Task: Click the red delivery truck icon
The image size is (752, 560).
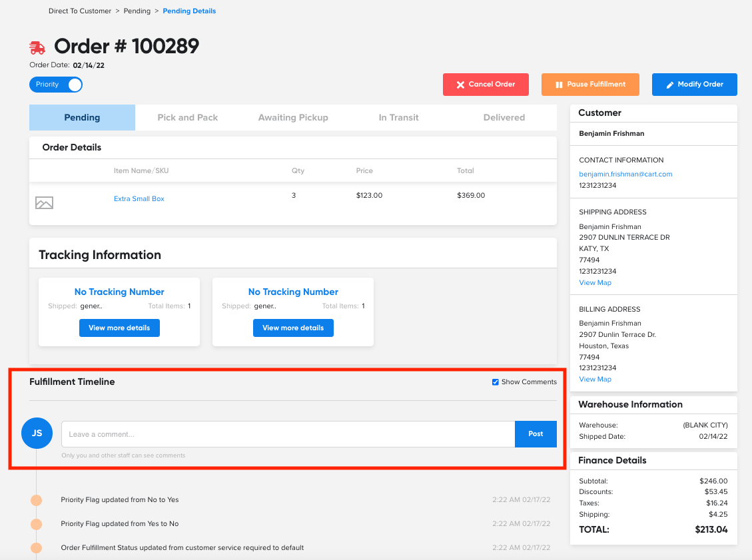Action: (x=37, y=47)
